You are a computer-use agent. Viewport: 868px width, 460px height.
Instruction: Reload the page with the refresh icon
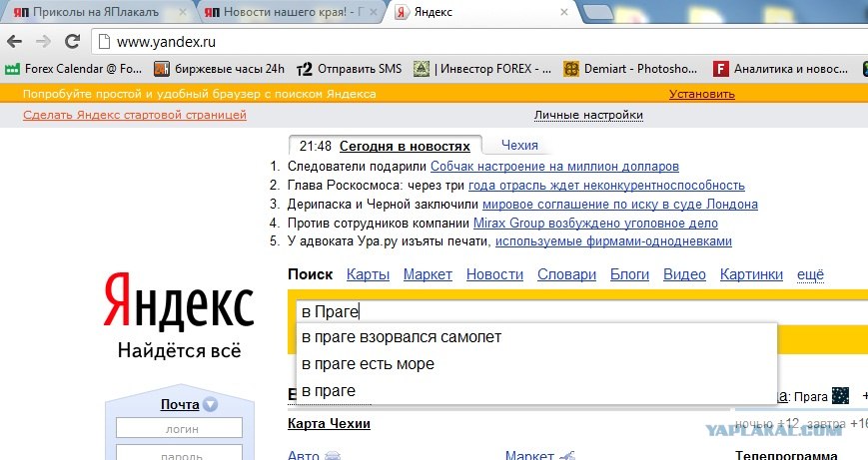(x=72, y=42)
